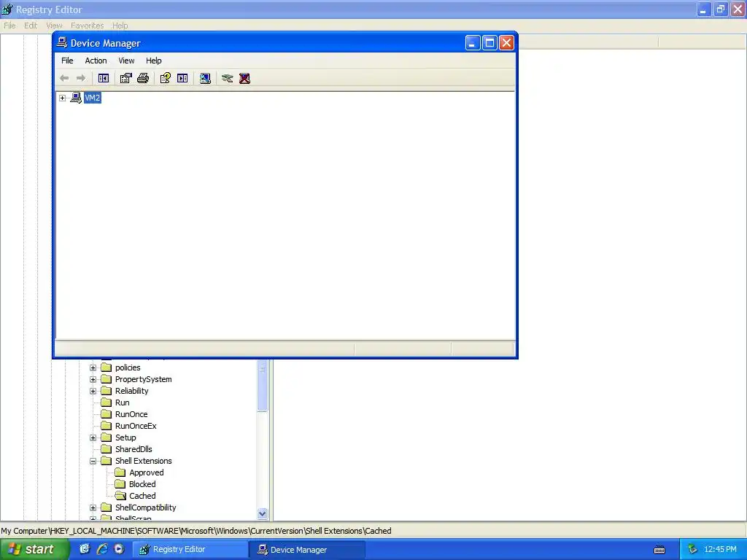Expand the VM2 computer node

point(63,98)
